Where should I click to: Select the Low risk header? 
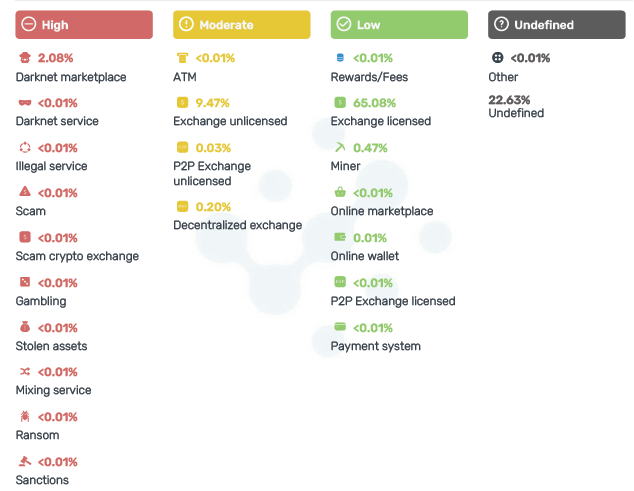point(399,25)
